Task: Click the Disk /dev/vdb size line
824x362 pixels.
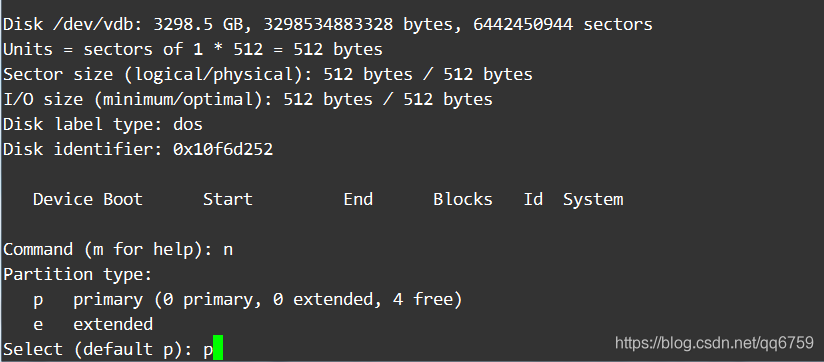Action: click(x=328, y=25)
